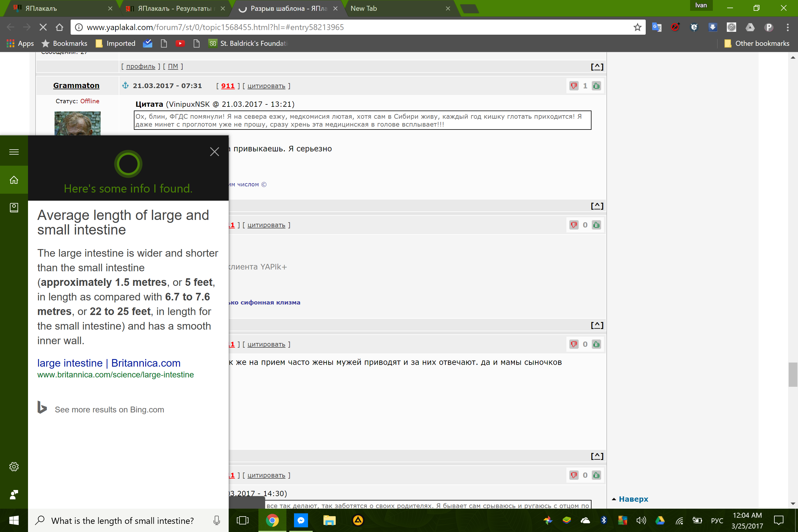Open Cortana feedback icon
Image resolution: width=798 pixels, height=532 pixels.
[14, 494]
